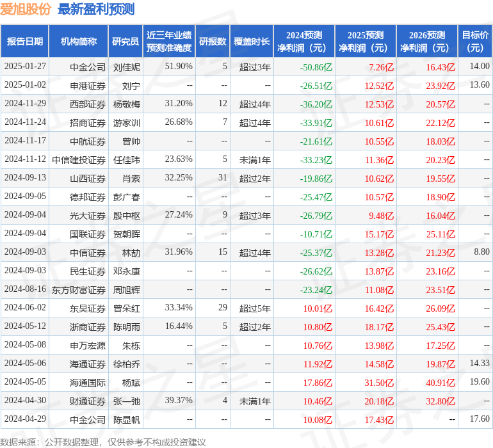Click the target price 17.60
Viewport: 493px width, 448px height.
tap(480, 419)
